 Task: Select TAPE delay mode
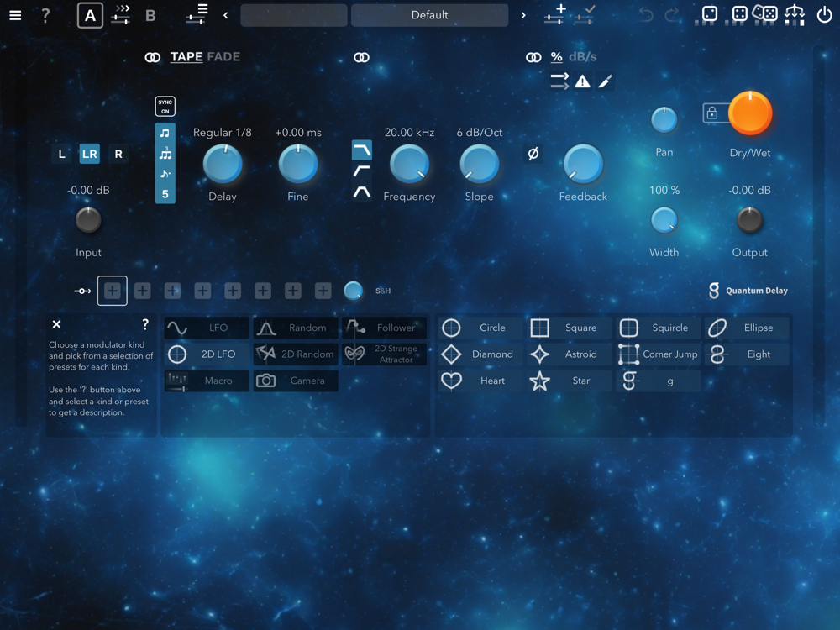coord(186,57)
